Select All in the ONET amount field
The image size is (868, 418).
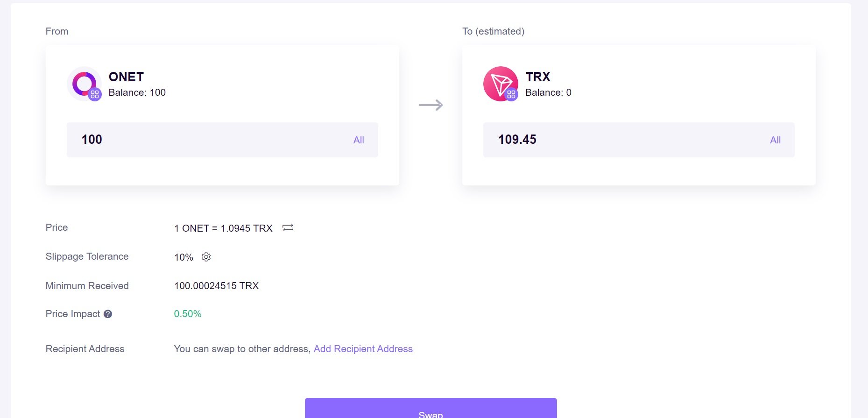coord(359,140)
